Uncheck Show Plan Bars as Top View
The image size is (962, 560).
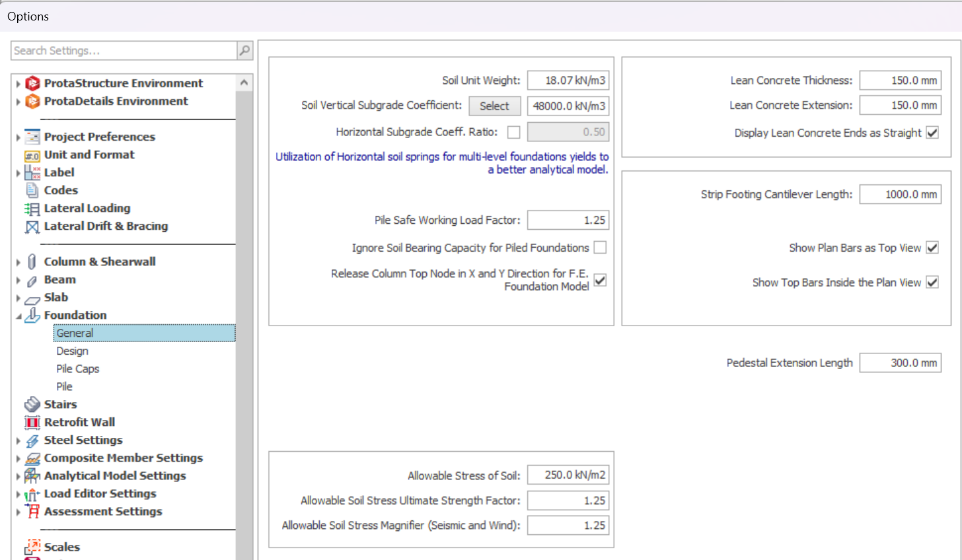point(932,248)
